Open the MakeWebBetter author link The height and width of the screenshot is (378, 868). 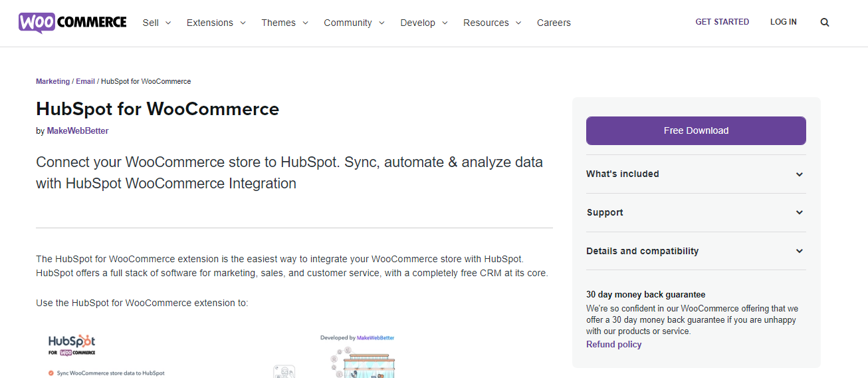point(78,131)
